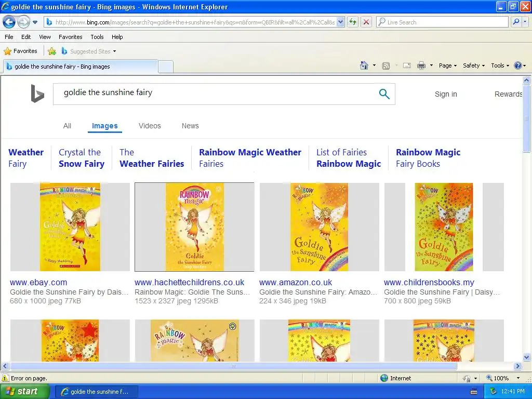Viewport: 532px width, 399px height.
Task: Open the Favorites menu
Action: coord(70,37)
